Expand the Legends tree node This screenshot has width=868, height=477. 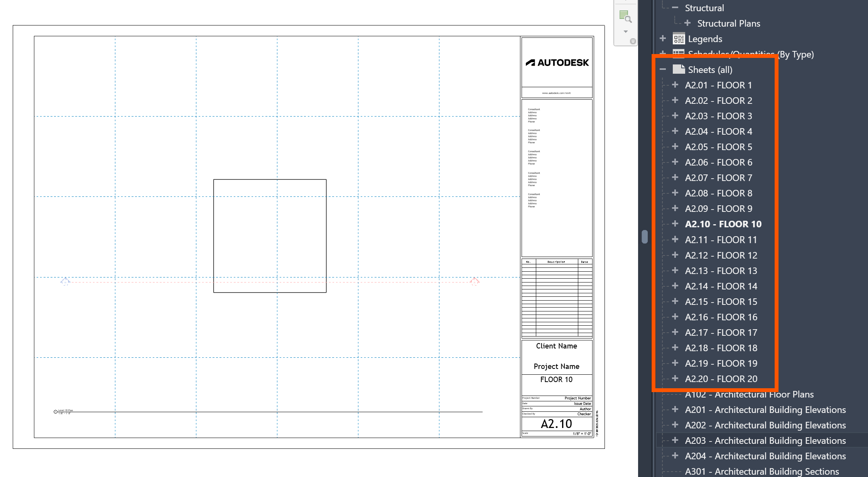coord(663,39)
